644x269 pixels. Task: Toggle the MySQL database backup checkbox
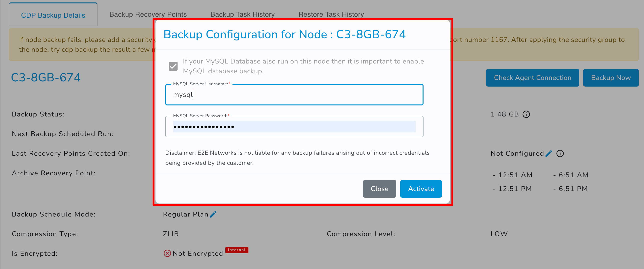click(173, 66)
